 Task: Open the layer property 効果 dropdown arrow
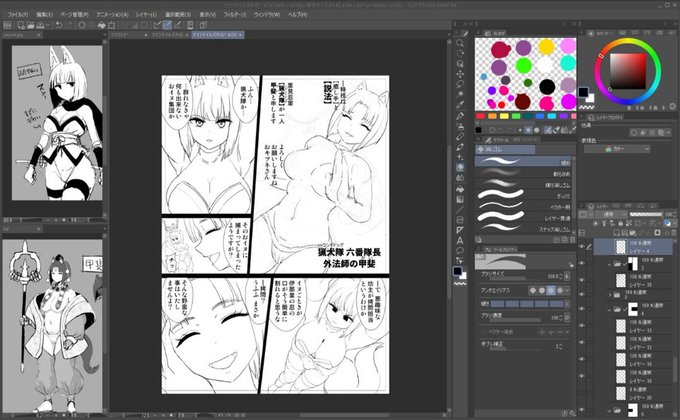pos(668,133)
